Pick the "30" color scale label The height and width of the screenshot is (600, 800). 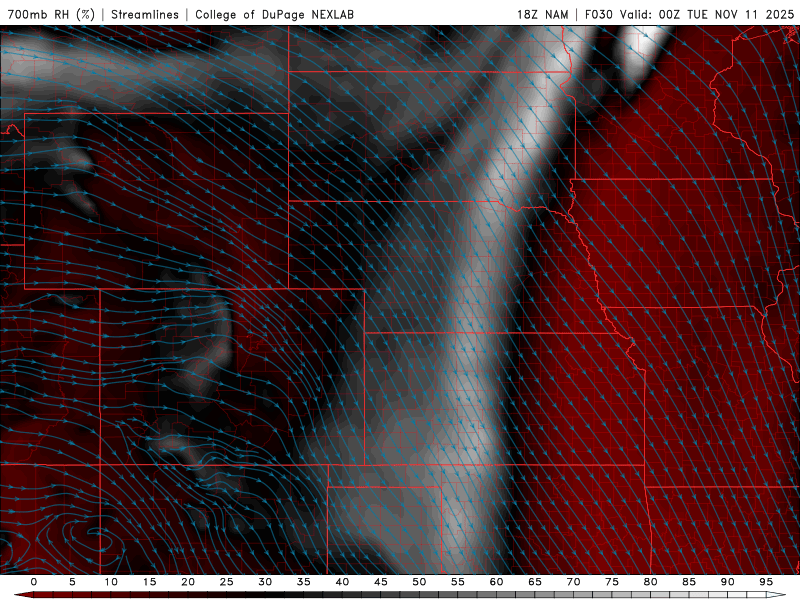(265, 582)
